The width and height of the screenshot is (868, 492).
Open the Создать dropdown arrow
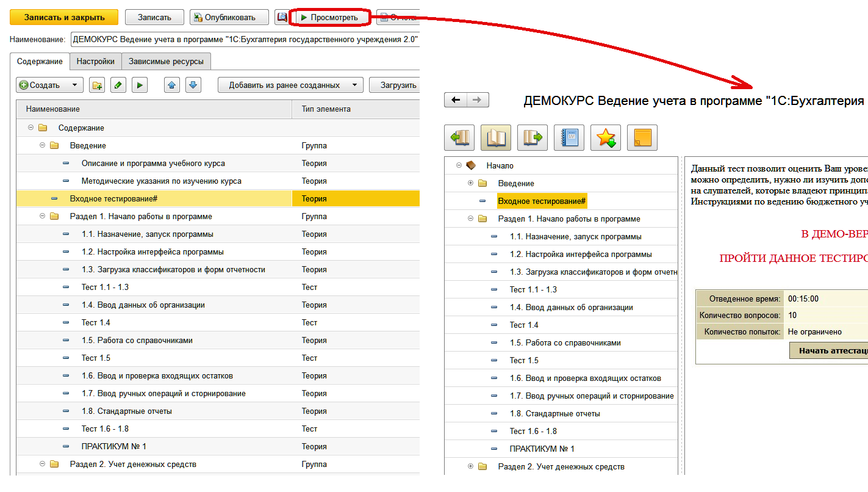[x=74, y=85]
